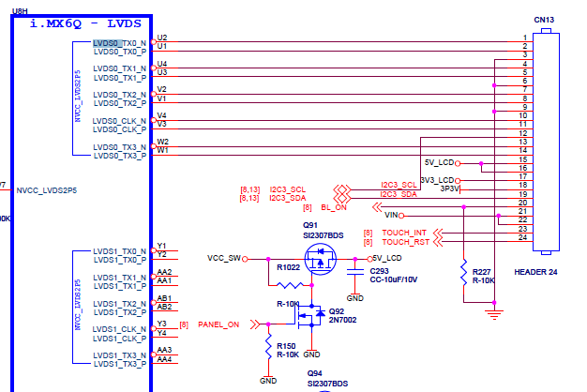This screenshot has height=392, width=587.
Task: Pick the C293 capacitor symbol
Action: click(354, 272)
